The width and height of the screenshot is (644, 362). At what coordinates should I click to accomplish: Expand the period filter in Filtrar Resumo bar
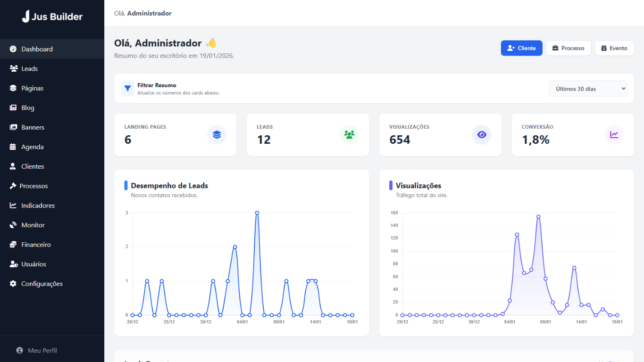tap(588, 88)
